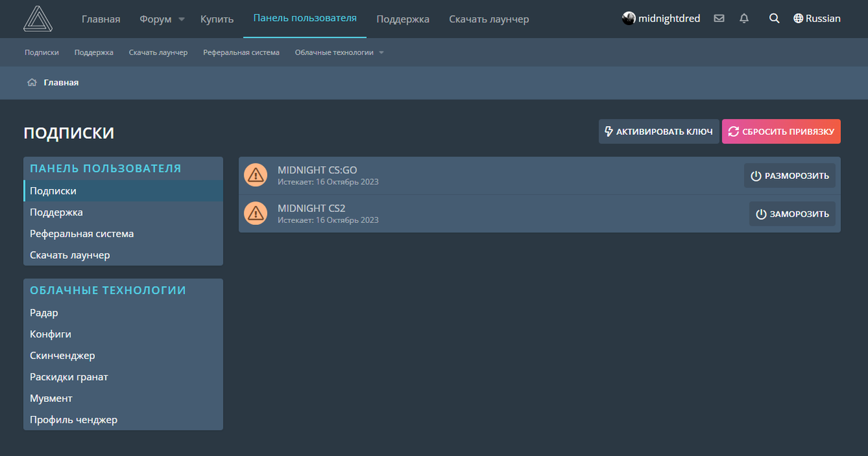Click the search magnifier icon
The height and width of the screenshot is (456, 868).
pyautogui.click(x=774, y=19)
